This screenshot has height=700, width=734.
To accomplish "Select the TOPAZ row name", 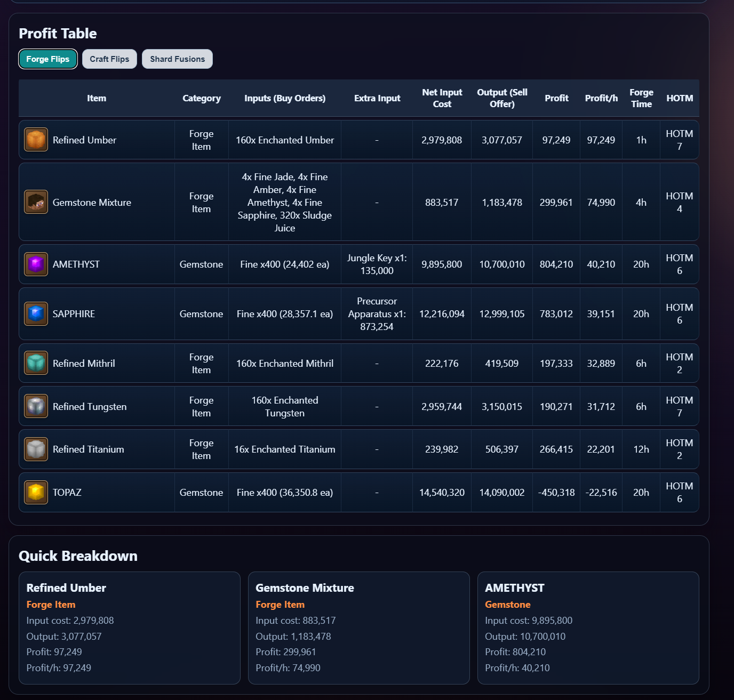I will [x=67, y=492].
